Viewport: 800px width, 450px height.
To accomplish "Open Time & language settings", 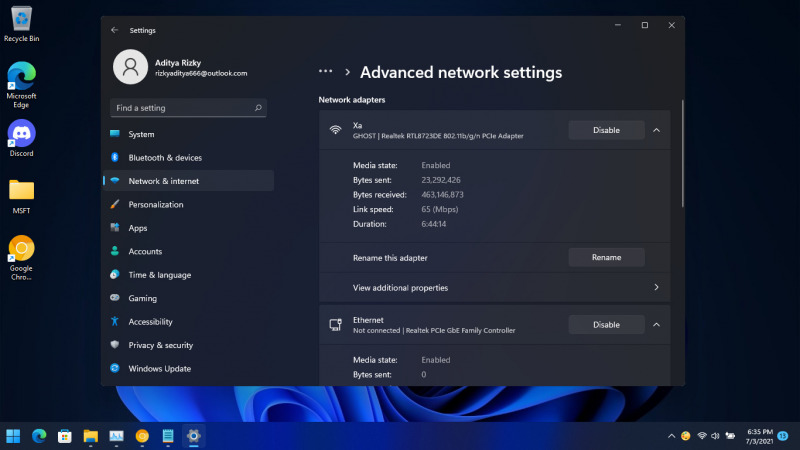I will (x=189, y=275).
